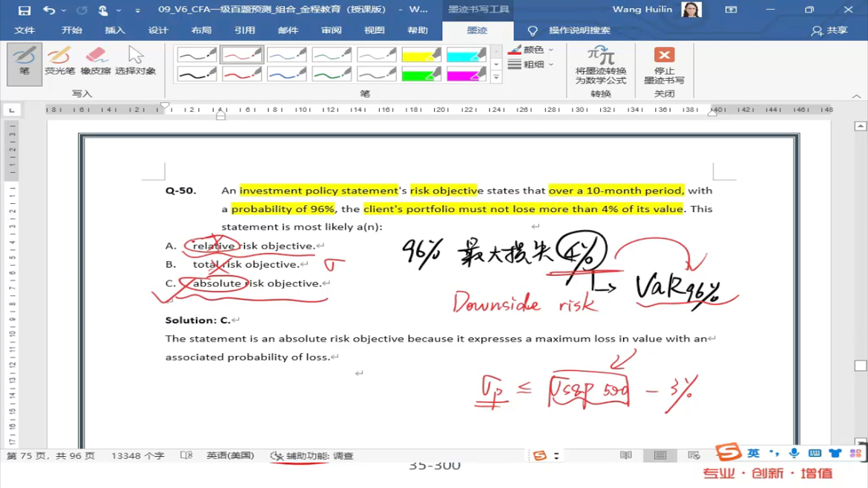
Task: Open the accessibility 辅助功能: 调查 checker
Action: [x=312, y=456]
